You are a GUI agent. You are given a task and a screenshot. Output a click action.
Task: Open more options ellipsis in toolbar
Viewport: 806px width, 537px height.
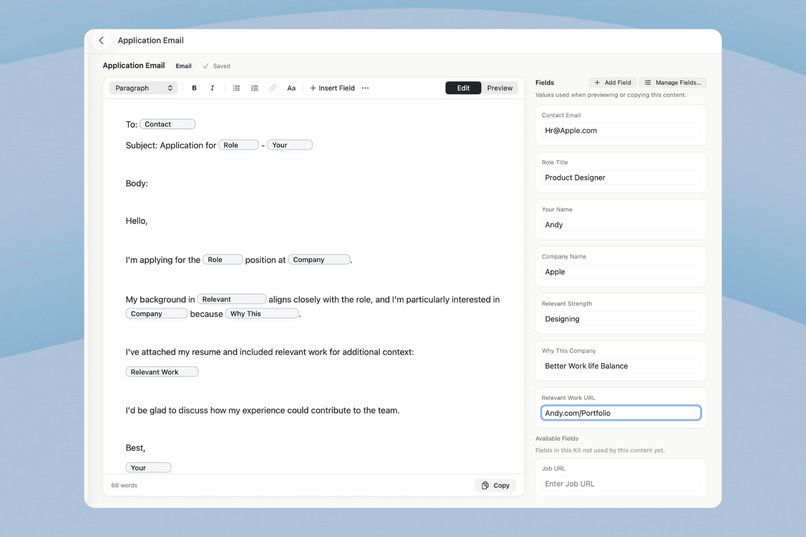(365, 88)
